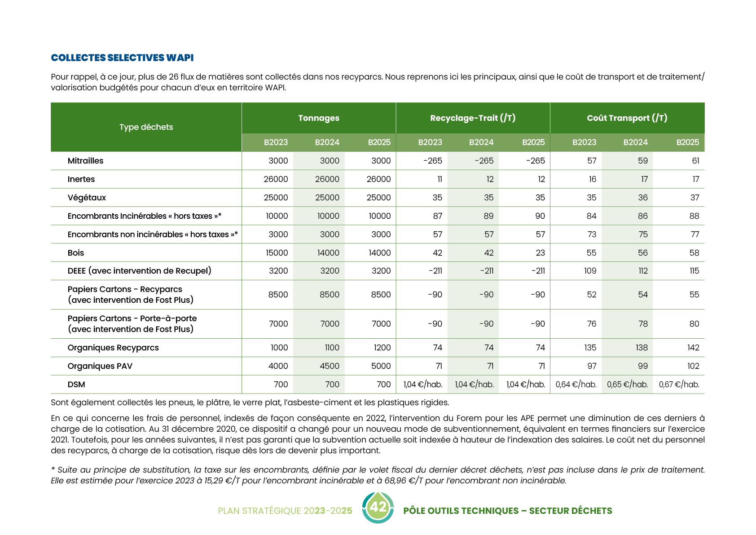The width and height of the screenshot is (756, 535).
Task: Click the 15000 tonnage value for Bois
Action: [277, 253]
